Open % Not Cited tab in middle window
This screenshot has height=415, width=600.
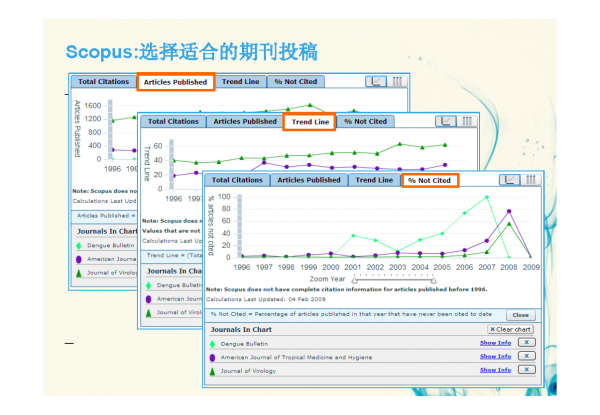365,122
